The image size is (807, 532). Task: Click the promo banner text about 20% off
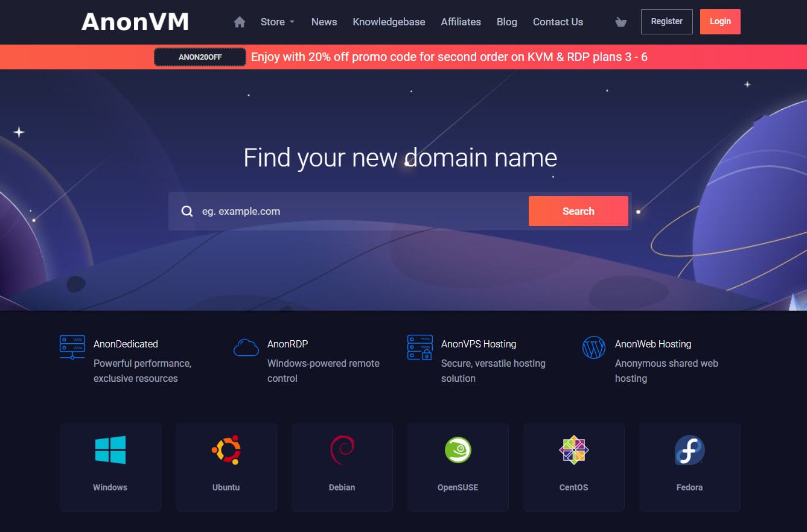click(x=449, y=57)
